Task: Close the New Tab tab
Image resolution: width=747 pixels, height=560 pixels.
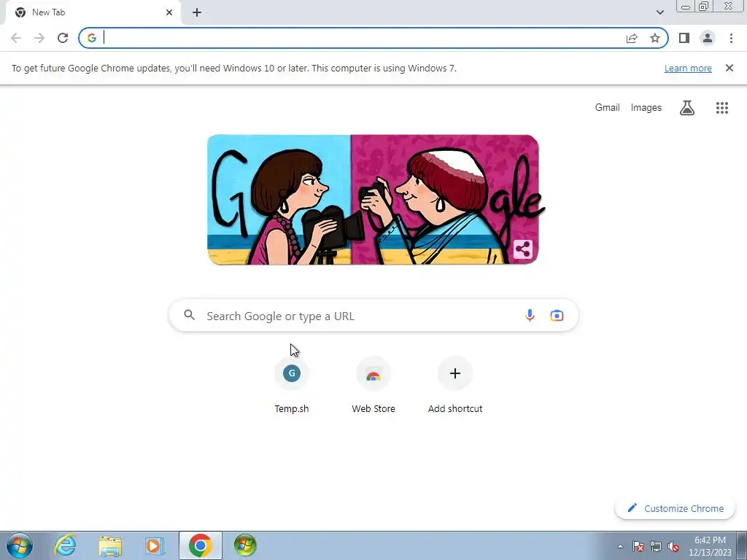Action: tap(169, 12)
